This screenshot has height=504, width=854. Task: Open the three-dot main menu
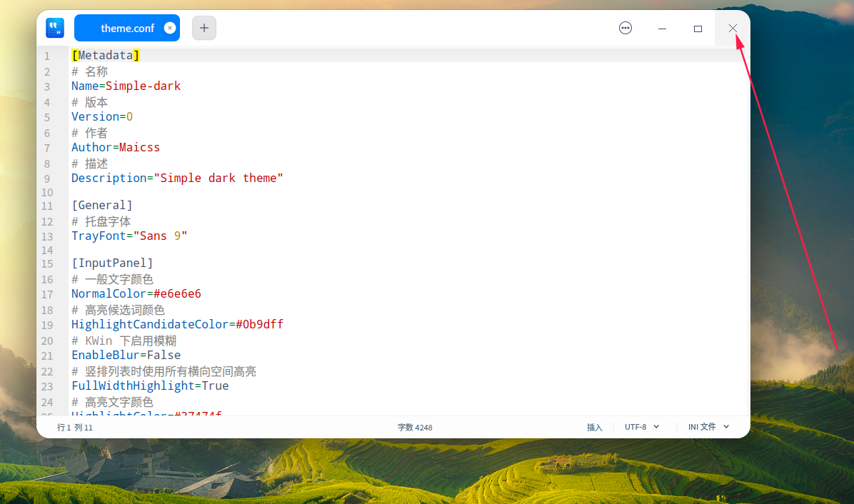(626, 28)
